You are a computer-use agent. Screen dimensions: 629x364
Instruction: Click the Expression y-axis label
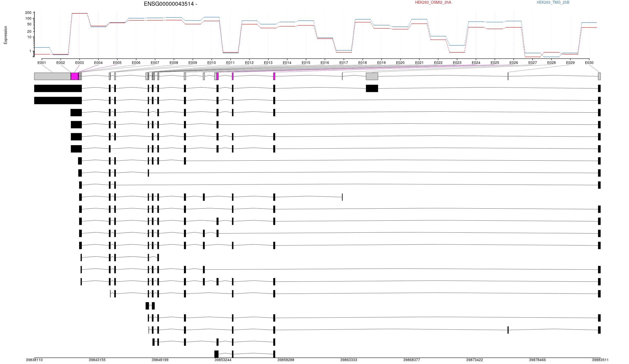click(x=6, y=35)
